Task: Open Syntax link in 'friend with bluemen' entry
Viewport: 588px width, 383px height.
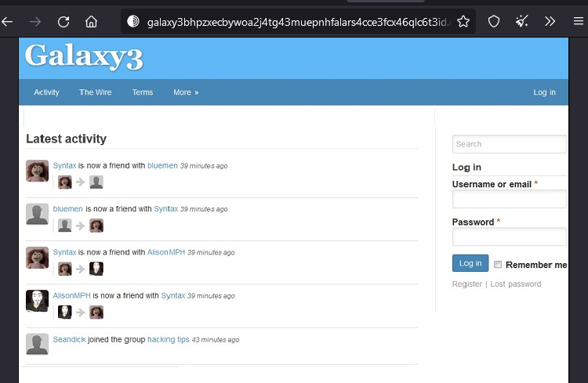Action: 64,165
